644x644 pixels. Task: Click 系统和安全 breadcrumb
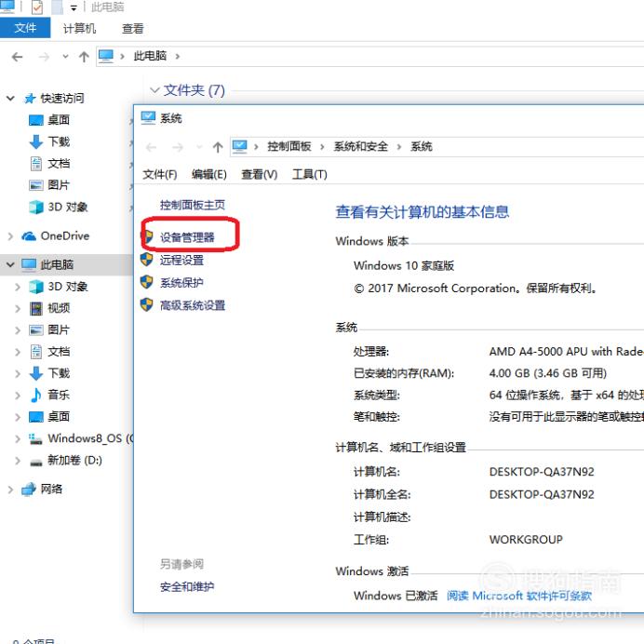(x=360, y=147)
